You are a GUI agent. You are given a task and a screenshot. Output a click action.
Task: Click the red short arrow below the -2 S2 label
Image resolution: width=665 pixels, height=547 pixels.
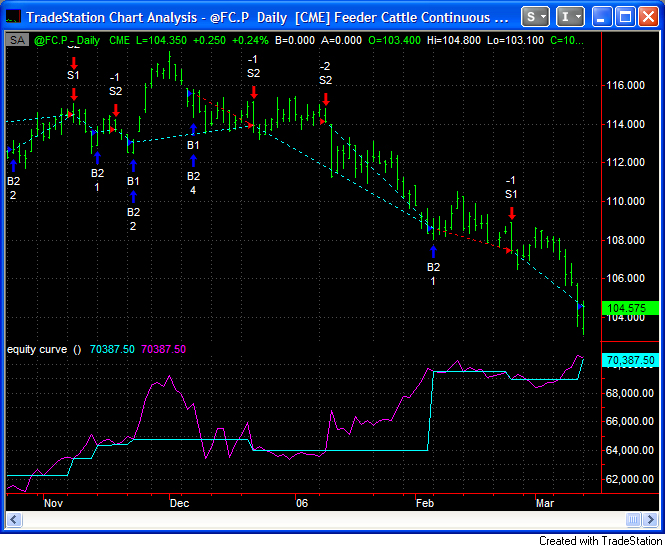(325, 98)
